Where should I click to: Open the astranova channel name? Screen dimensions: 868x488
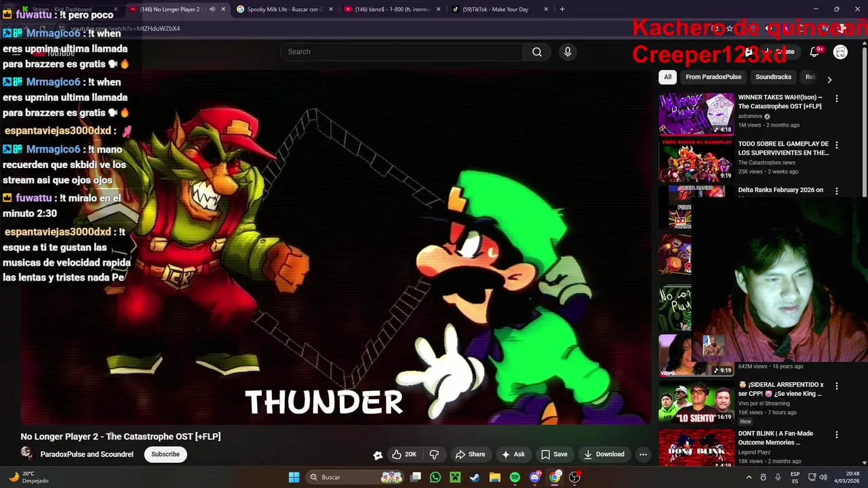750,116
